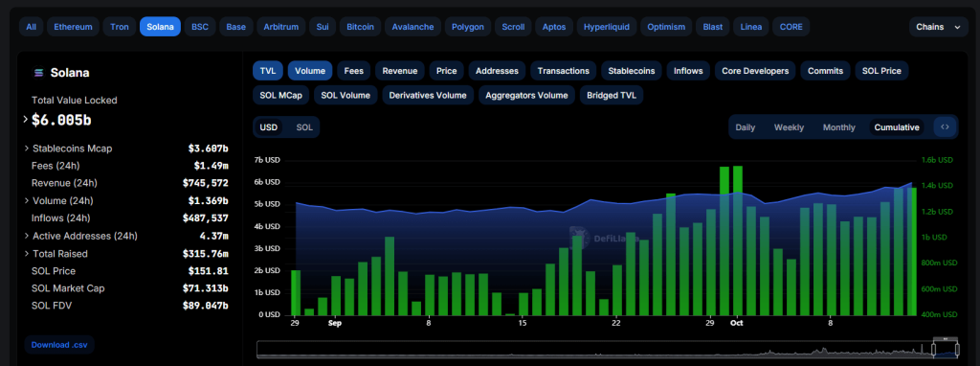Switch to the Tron chain tab
This screenshot has width=980, height=366.
click(120, 27)
